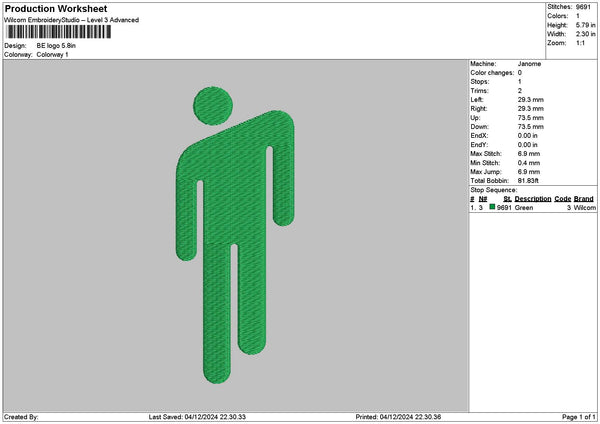
Task: Click the Min Stitch value '0.4 mm'
Action: tap(529, 163)
